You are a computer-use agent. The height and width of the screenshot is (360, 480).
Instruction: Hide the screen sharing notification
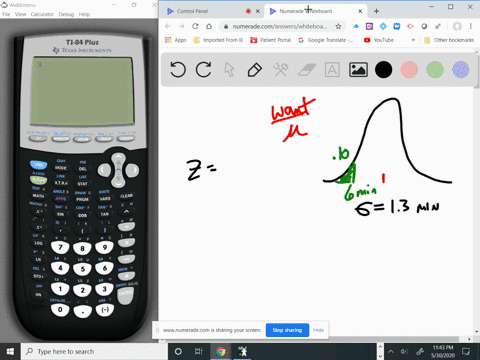pyautogui.click(x=318, y=330)
